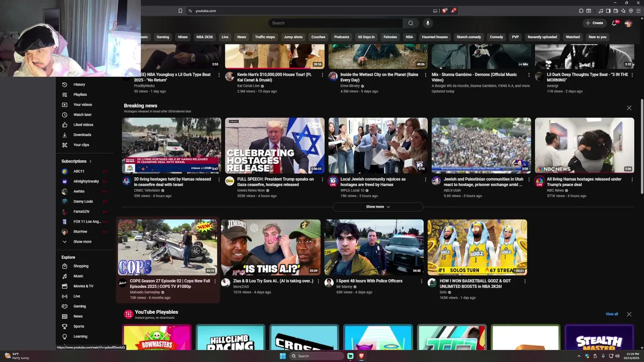644x362 pixels.
Task: Open Sports under Explore
Action: (85, 326)
